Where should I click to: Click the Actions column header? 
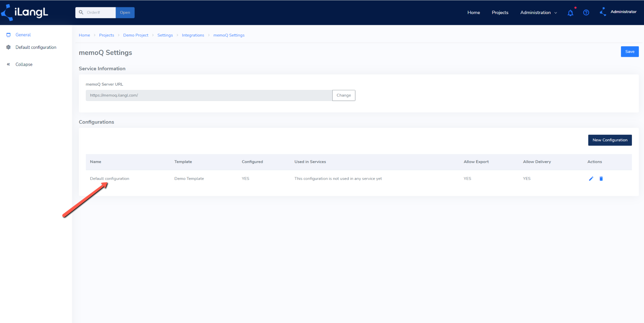595,162
